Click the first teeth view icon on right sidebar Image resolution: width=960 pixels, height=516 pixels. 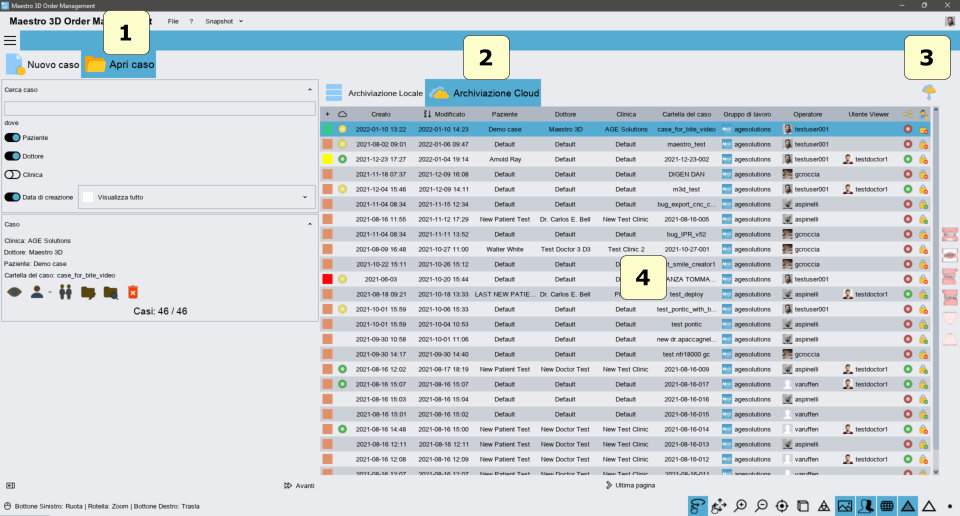(950, 234)
